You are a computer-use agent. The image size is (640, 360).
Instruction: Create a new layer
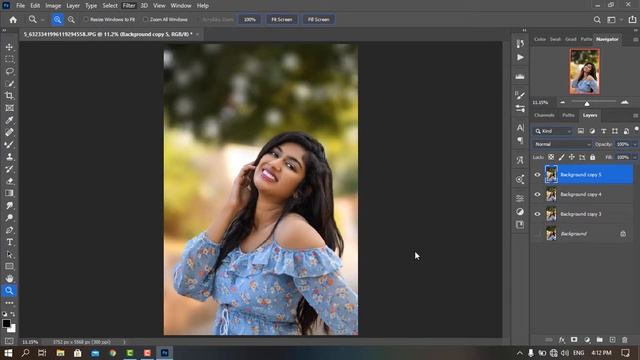[612, 340]
